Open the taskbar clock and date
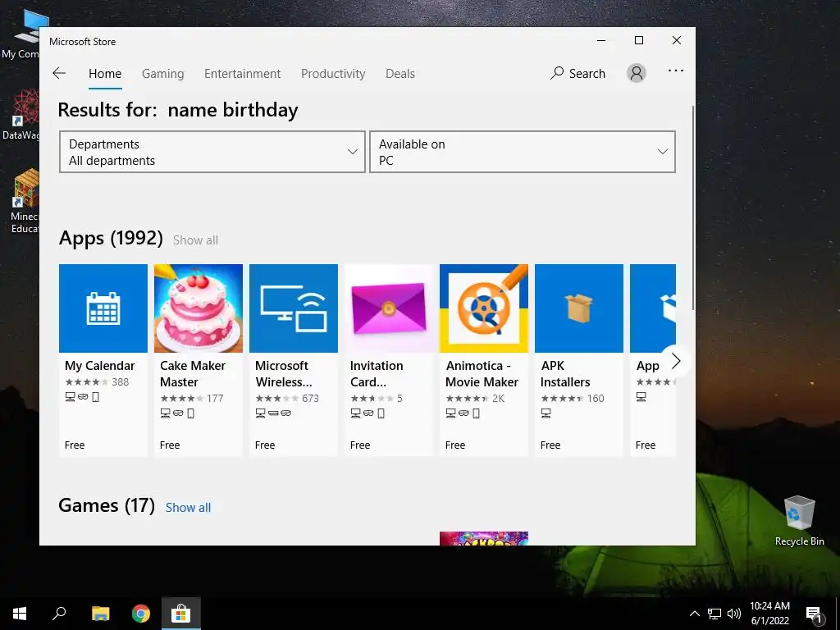840x630 pixels. coord(769,614)
